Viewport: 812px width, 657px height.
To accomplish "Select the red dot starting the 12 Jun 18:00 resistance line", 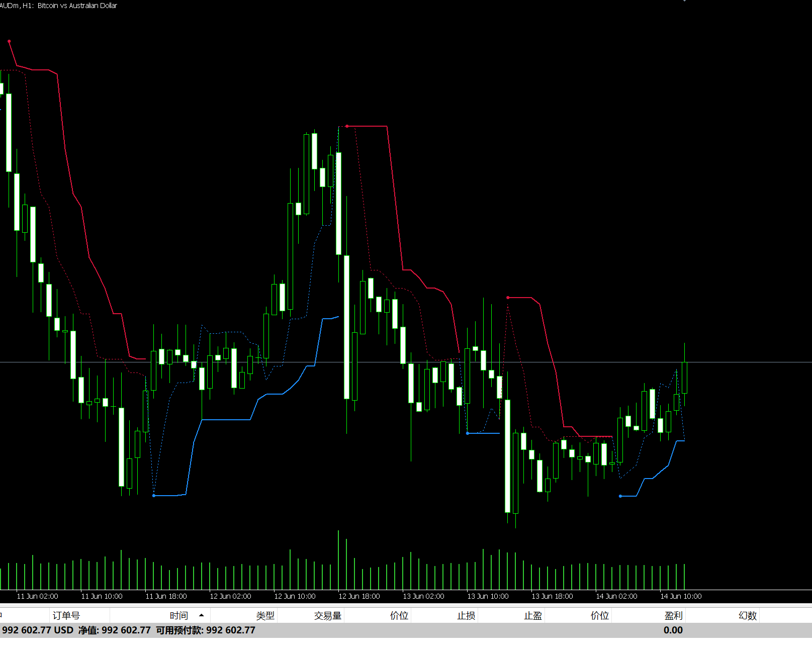I will click(347, 126).
